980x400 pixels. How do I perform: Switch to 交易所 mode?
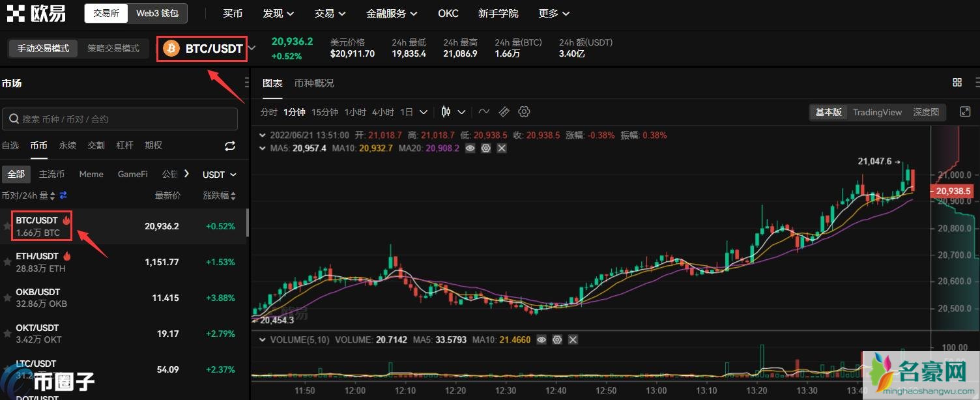coord(106,13)
